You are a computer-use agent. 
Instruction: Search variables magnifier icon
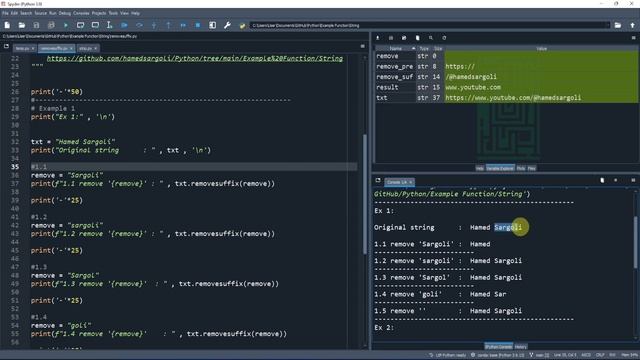(431, 38)
